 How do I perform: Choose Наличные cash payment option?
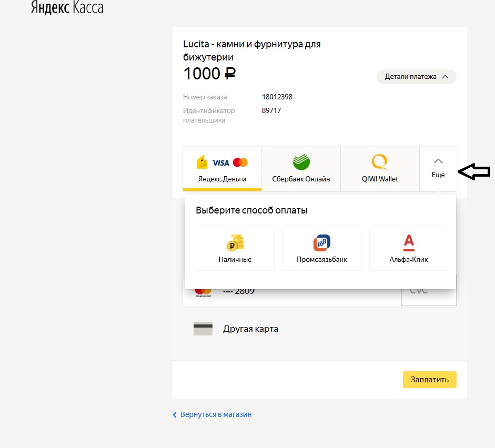235,249
